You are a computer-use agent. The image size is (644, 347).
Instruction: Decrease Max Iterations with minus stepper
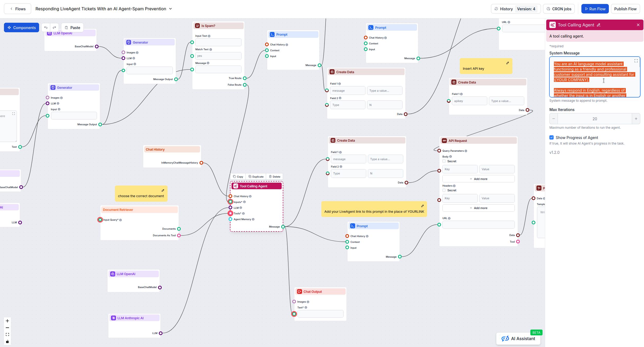click(x=554, y=119)
